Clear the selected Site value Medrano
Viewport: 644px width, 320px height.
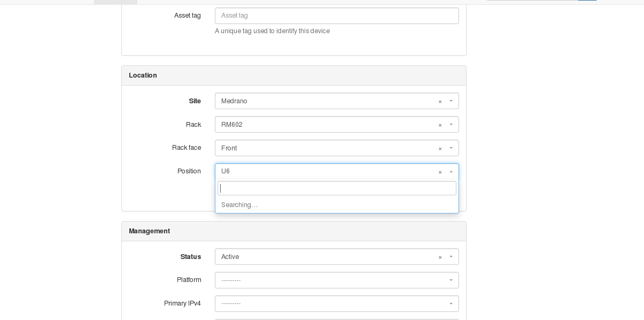pyautogui.click(x=440, y=102)
